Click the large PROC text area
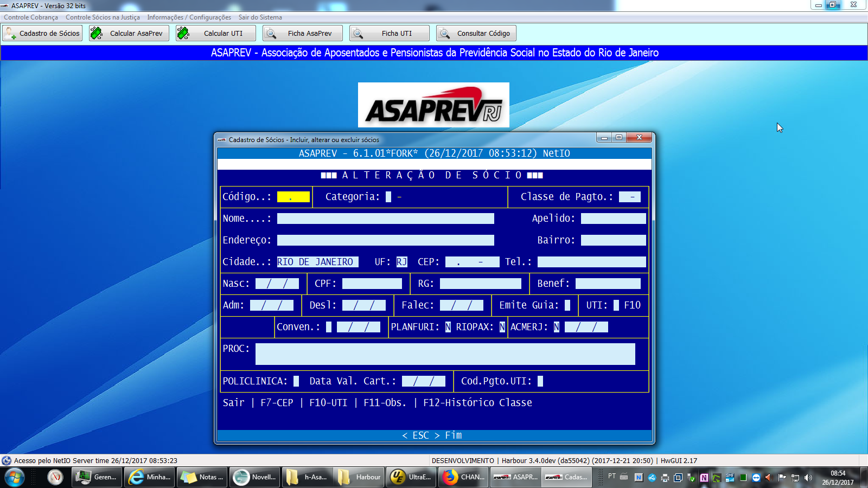This screenshot has width=868, height=488. point(445,354)
